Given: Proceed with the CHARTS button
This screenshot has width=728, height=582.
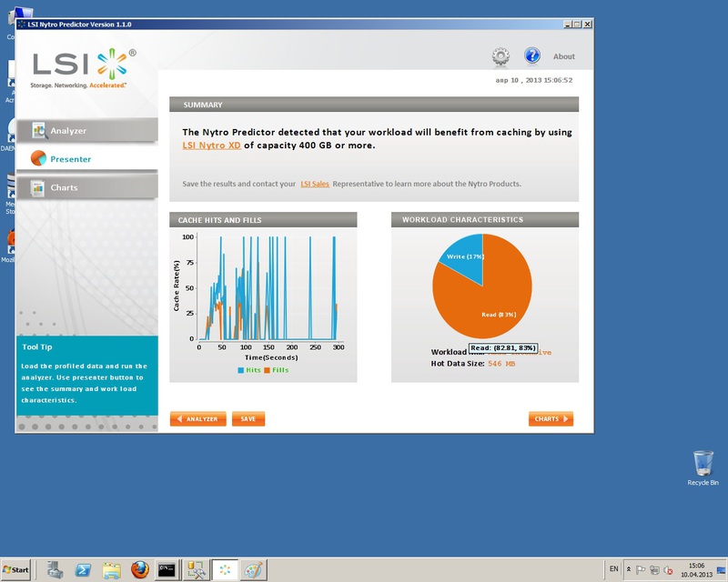Looking at the screenshot, I should [x=551, y=418].
